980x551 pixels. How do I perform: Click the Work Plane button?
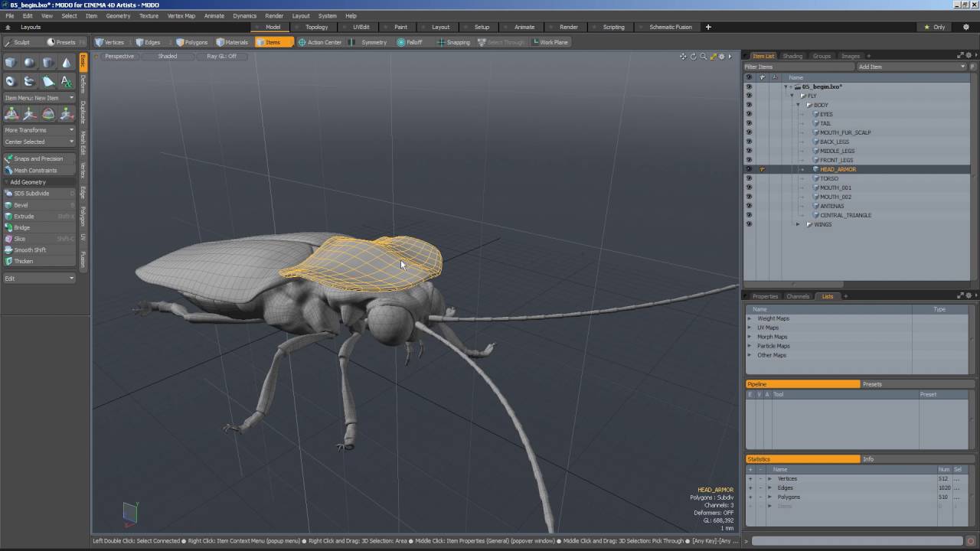tap(550, 42)
